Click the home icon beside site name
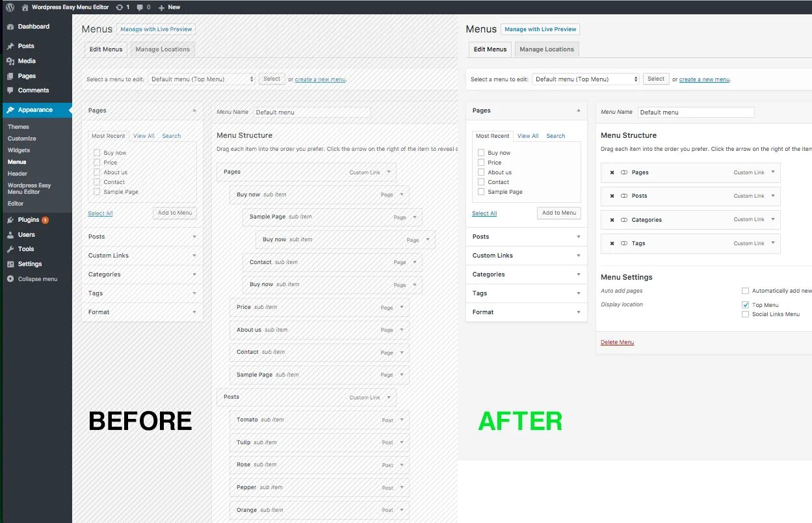This screenshot has height=523, width=812. pos(25,7)
